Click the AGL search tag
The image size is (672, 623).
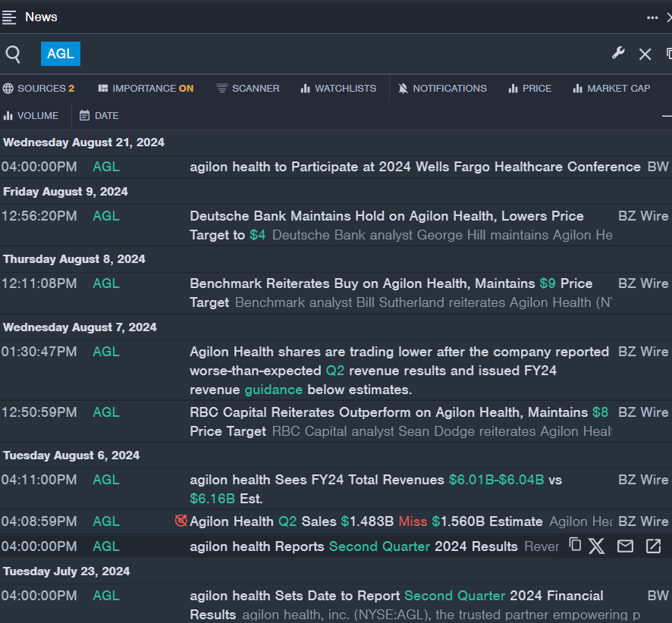(61, 54)
